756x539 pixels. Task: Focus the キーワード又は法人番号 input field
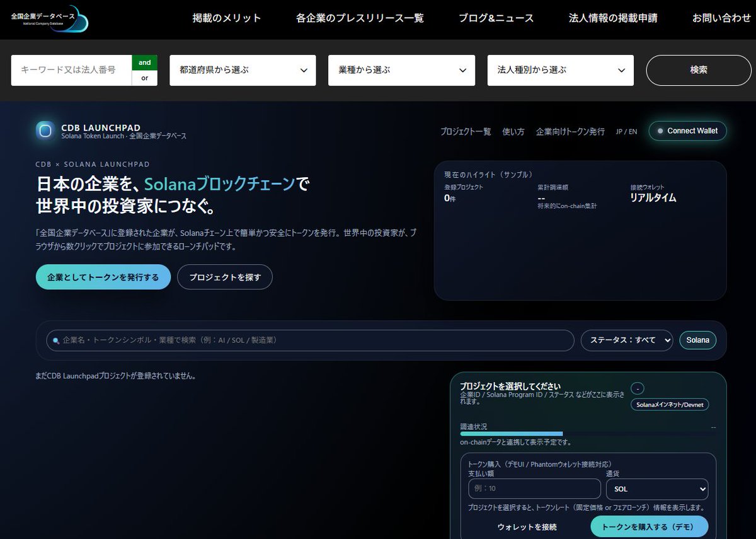71,70
